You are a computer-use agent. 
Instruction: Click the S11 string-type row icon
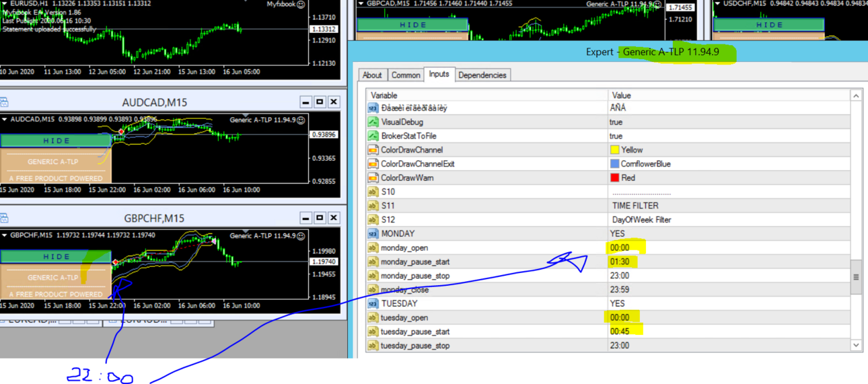coord(373,206)
